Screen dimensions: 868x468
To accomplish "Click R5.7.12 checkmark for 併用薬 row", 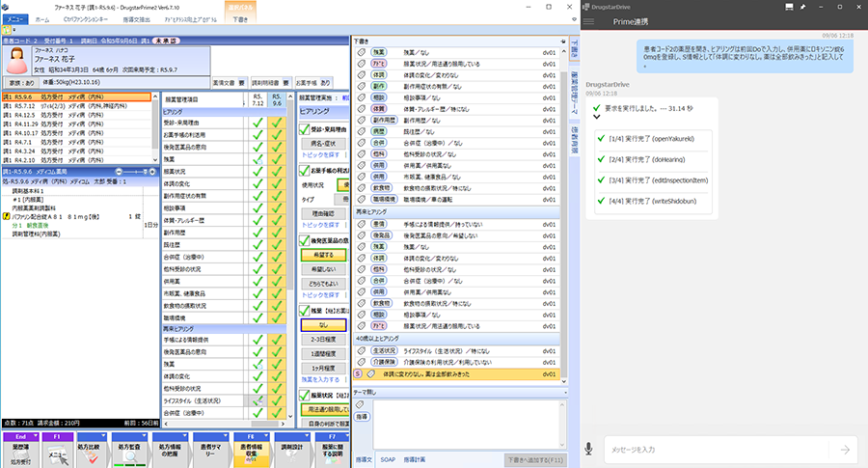I will [258, 281].
